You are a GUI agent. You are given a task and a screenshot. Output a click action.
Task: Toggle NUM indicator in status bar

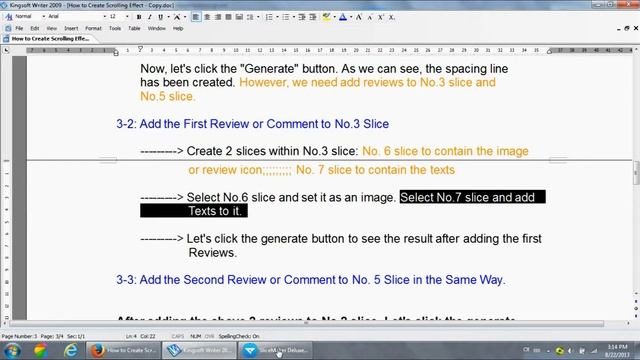click(196, 336)
